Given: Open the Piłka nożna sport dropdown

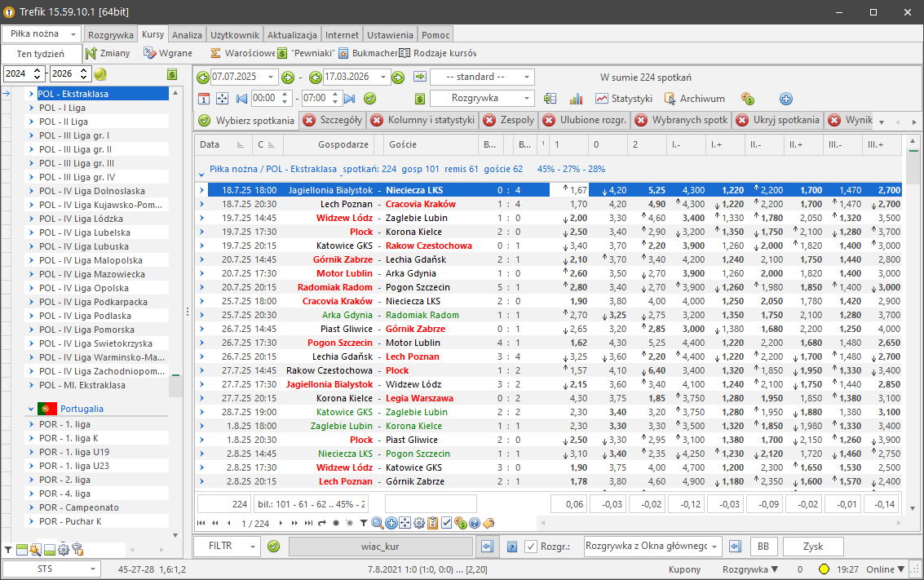Looking at the screenshot, I should click(x=42, y=34).
